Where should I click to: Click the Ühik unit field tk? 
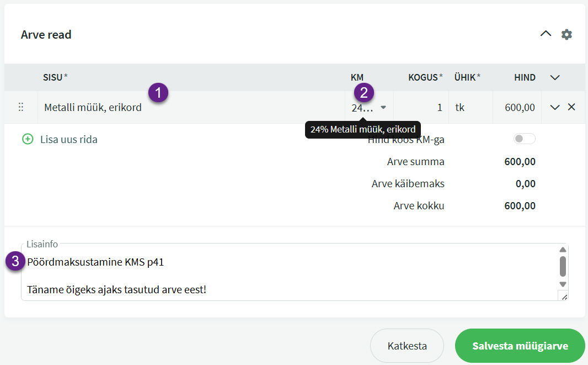[x=469, y=108]
